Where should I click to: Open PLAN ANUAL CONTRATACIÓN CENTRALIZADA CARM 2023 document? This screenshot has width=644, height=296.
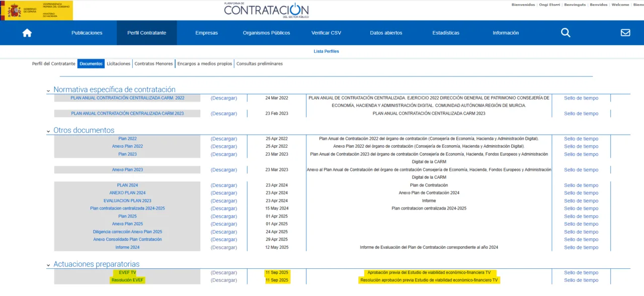click(127, 114)
